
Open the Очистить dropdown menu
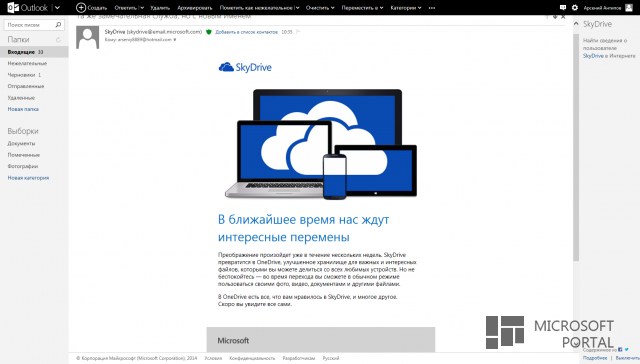pyautogui.click(x=320, y=8)
